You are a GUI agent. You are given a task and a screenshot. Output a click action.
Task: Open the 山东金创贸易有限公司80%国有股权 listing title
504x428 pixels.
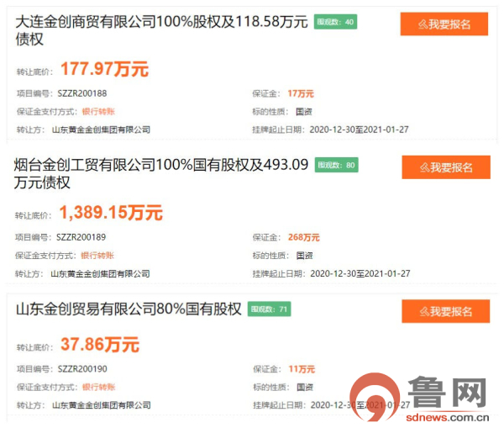129,309
